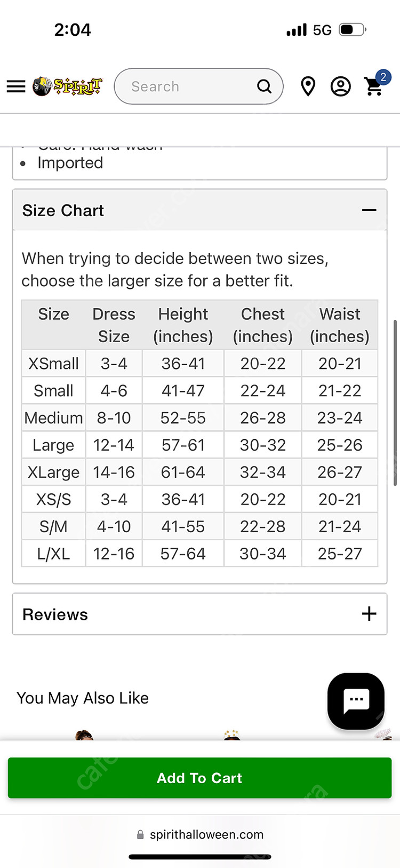Screen dimensions: 400x868
Task: Tap the You May Also Like heading
Action: pyautogui.click(x=83, y=698)
